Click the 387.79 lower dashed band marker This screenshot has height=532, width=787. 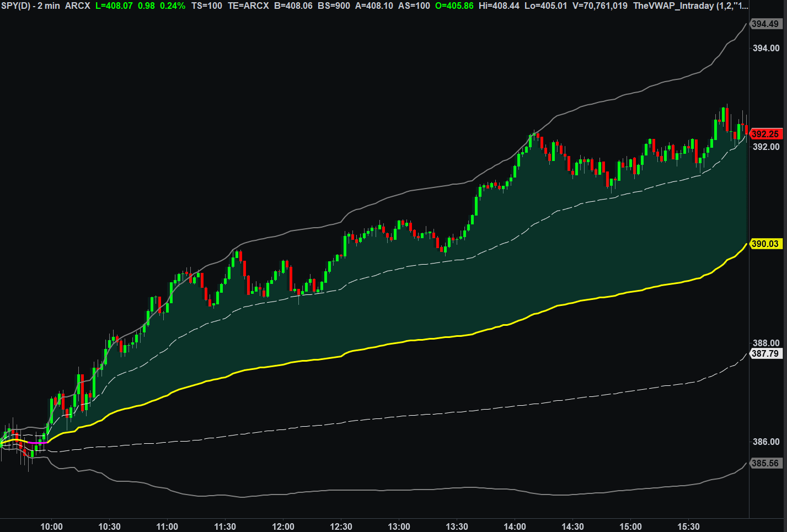pyautogui.click(x=765, y=353)
